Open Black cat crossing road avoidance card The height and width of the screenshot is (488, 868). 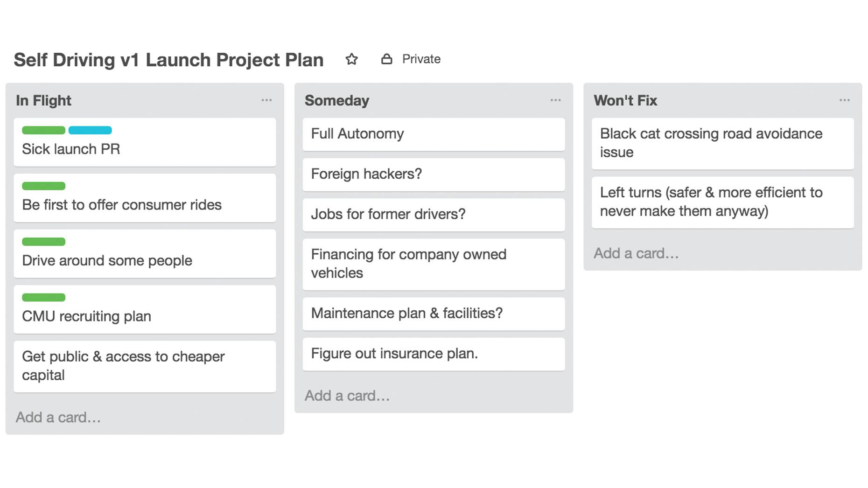pos(722,143)
